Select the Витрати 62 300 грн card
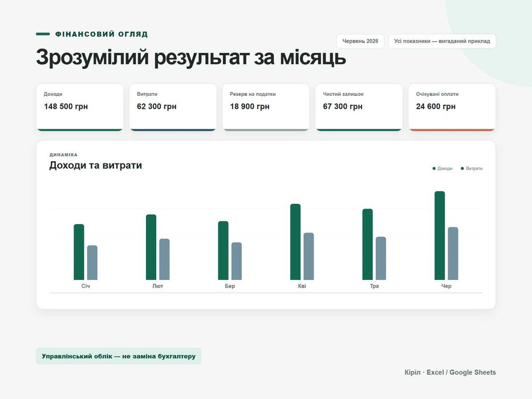 (x=173, y=107)
